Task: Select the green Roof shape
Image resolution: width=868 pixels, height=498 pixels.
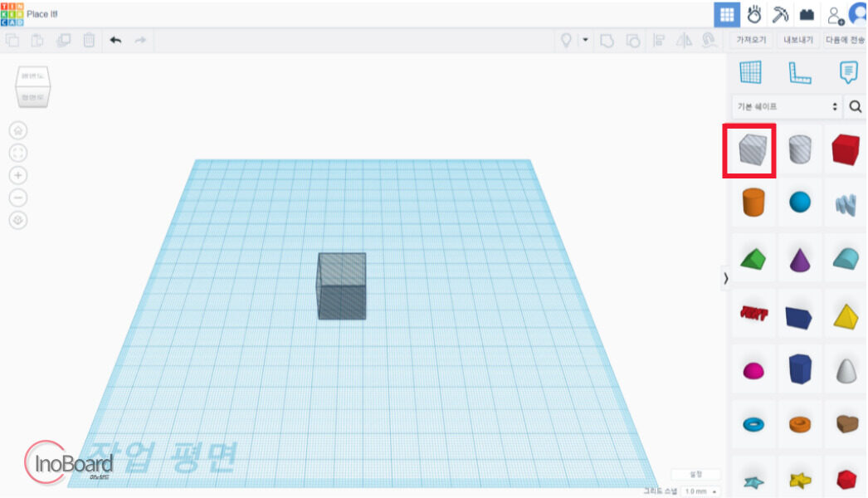Action: (753, 259)
